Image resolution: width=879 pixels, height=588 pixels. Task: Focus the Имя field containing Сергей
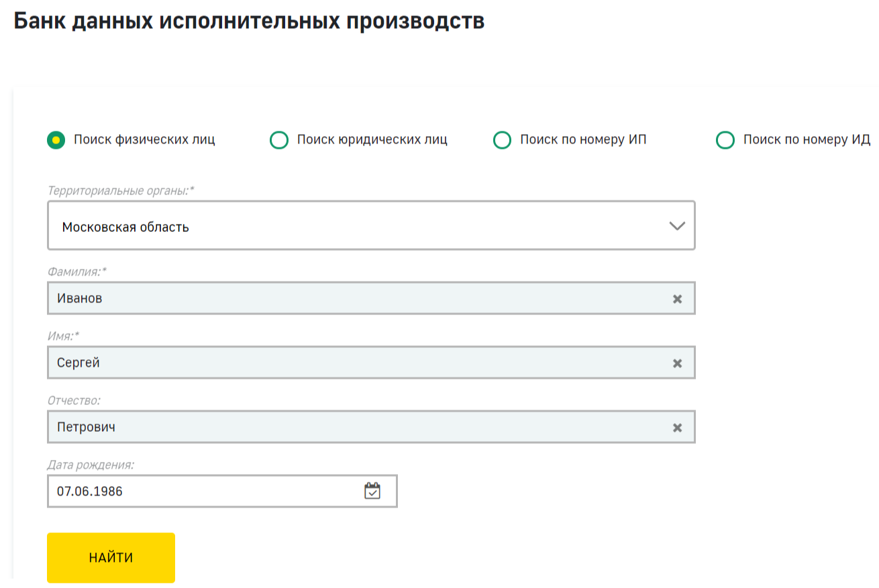coord(371,363)
